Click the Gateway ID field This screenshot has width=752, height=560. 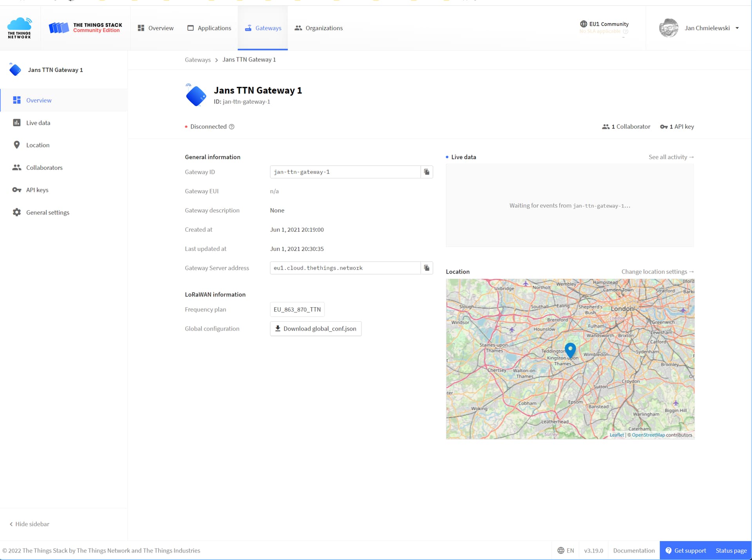pos(345,172)
